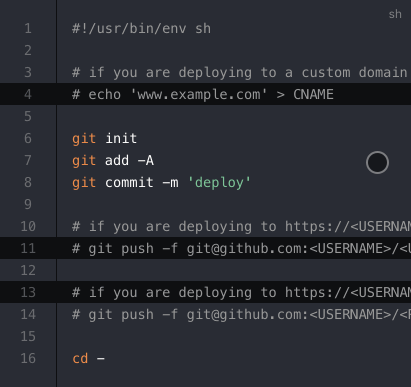Click the 'CNAME' word on line 4

point(313,94)
